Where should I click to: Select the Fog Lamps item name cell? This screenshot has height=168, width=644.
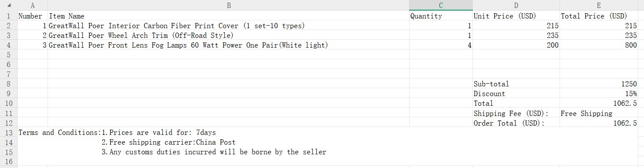(x=228, y=45)
